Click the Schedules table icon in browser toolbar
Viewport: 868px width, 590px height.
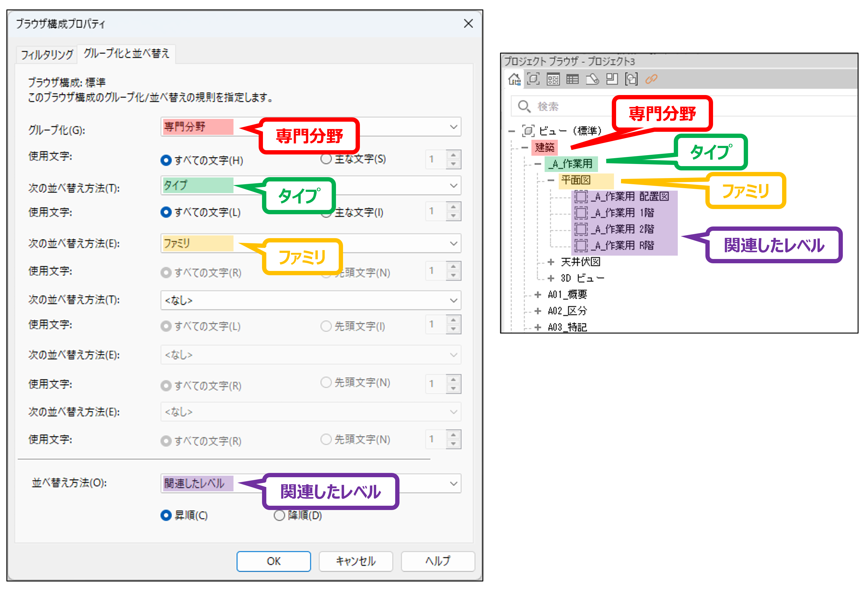(573, 79)
